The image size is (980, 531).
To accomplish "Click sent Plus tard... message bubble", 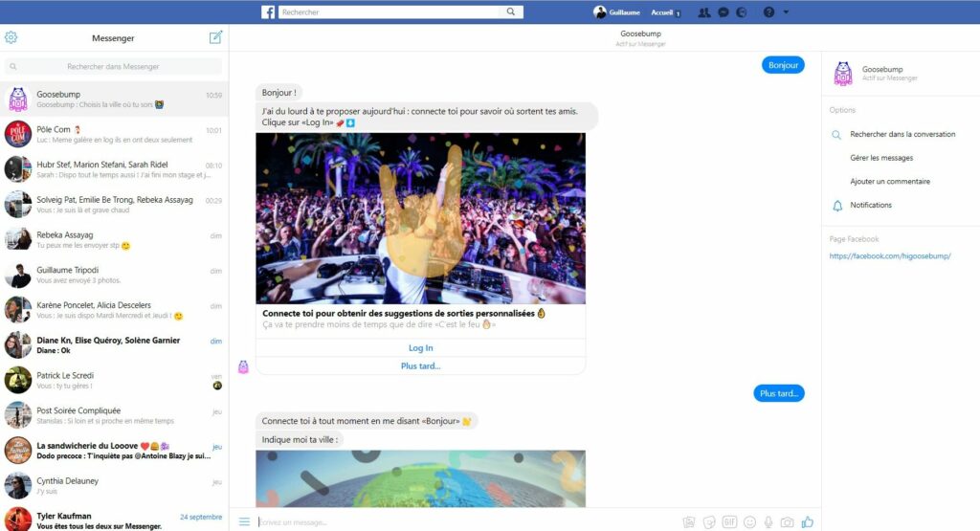I will click(x=779, y=393).
